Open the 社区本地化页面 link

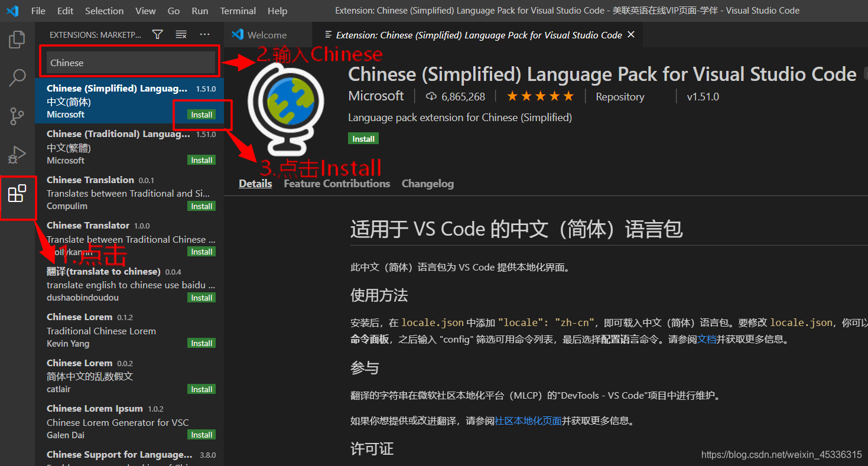[528, 421]
